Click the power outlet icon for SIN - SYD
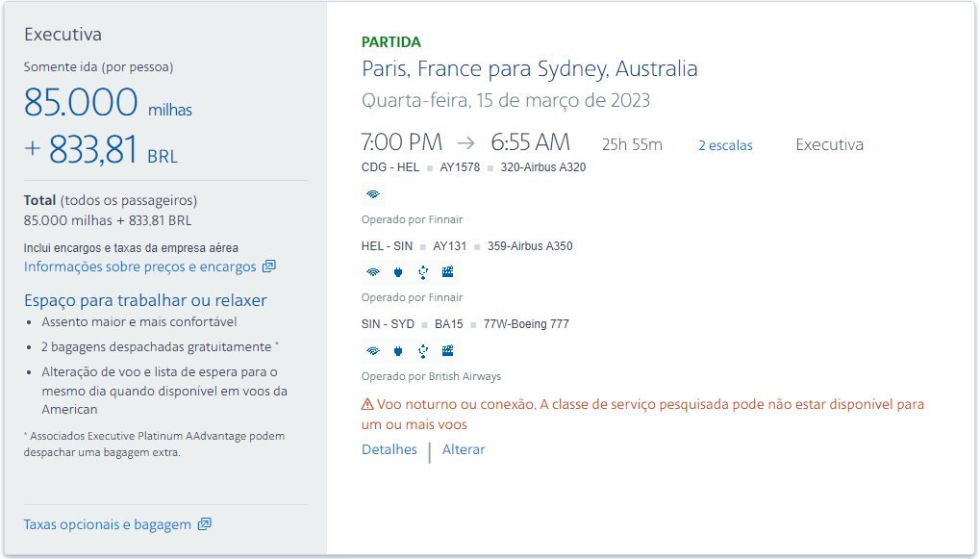Viewport: 980px width, 559px height. tap(397, 350)
